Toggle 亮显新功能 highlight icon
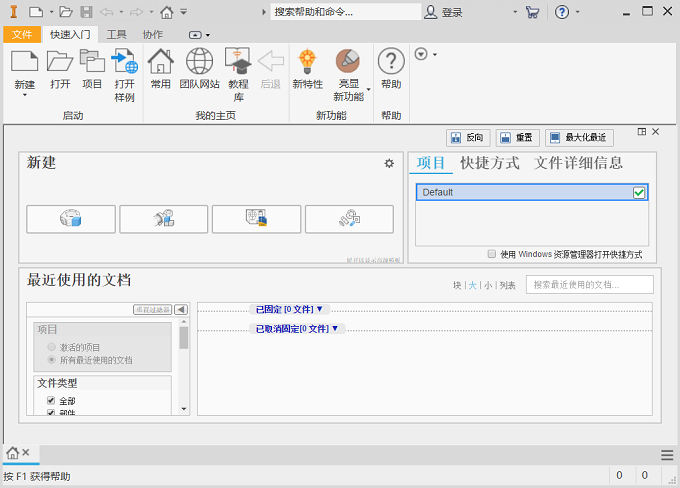Viewport: 680px width, 488px height. 348,61
